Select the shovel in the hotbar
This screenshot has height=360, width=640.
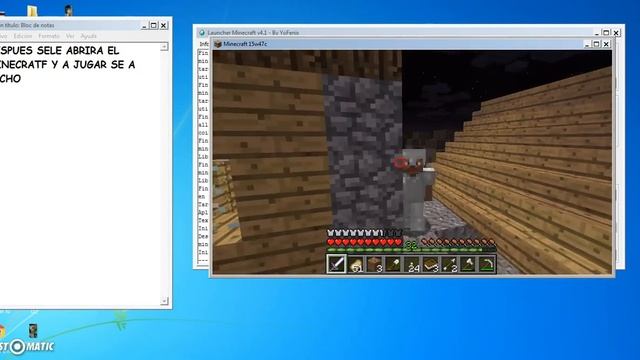point(393,264)
